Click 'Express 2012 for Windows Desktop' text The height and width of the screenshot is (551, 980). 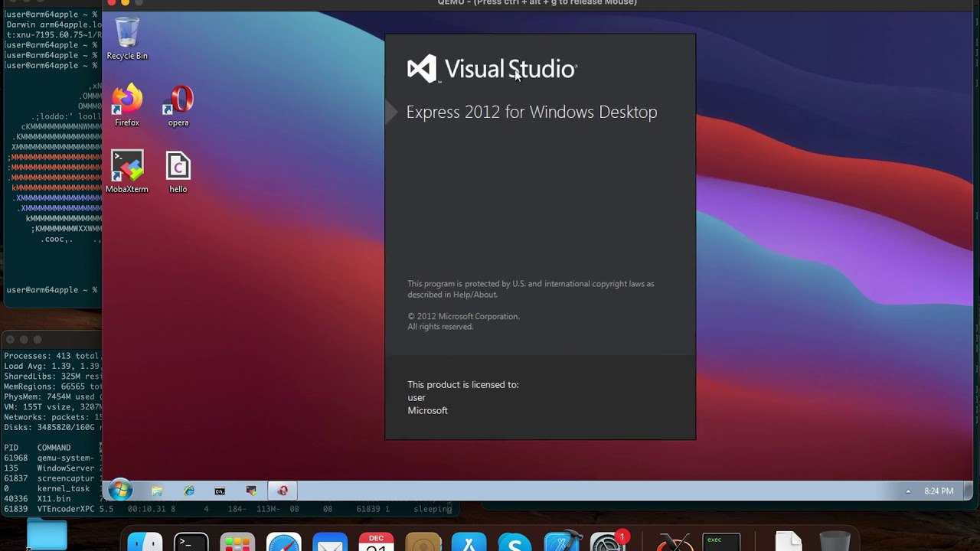coord(531,112)
